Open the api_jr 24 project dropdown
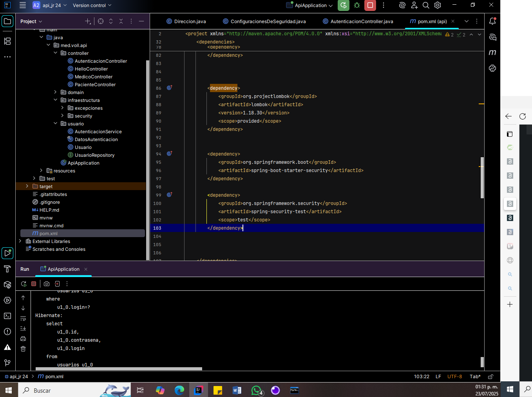Screen dimensions: 532x397 pos(50,5)
